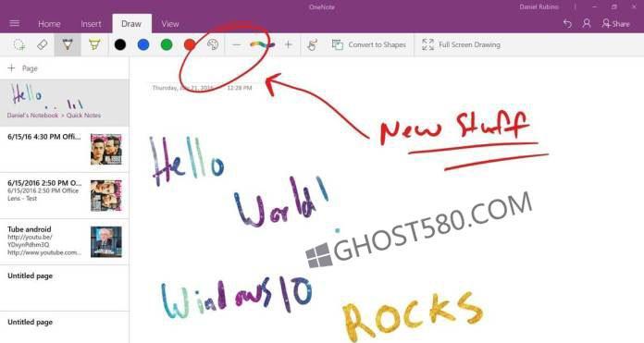Open the Tube android page
The width and height of the screenshot is (644, 343).
coord(65,241)
